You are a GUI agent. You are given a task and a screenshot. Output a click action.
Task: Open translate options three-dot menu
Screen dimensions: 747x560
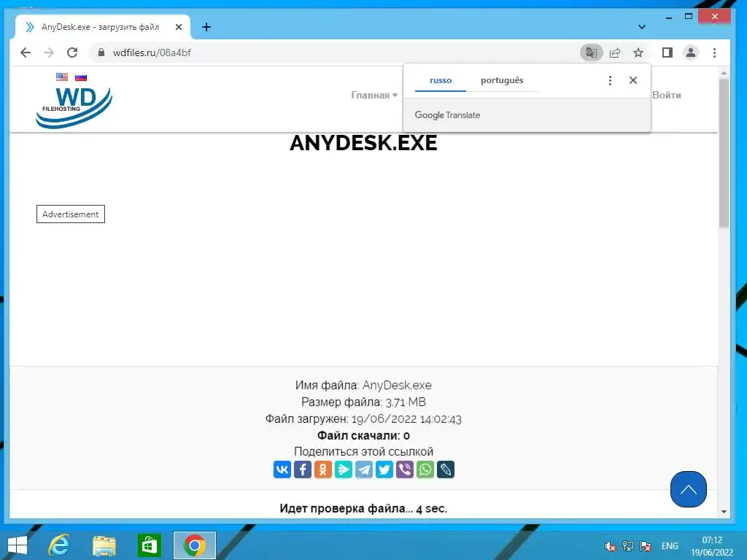point(610,80)
